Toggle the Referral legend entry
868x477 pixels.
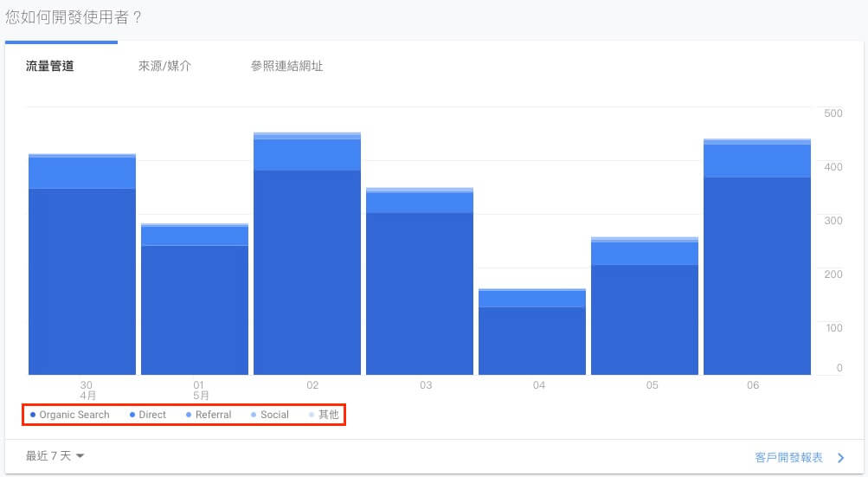pyautogui.click(x=208, y=415)
